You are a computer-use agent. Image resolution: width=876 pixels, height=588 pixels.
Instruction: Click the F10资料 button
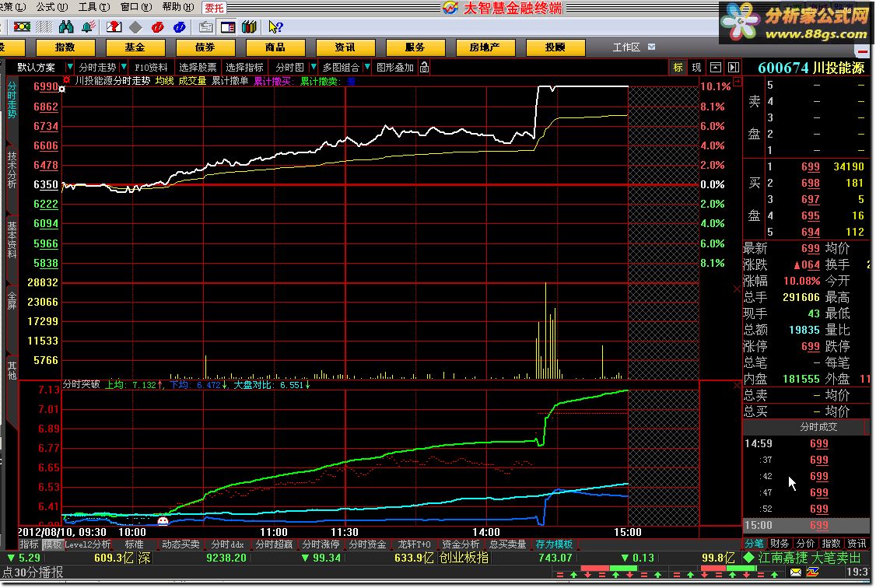(x=151, y=68)
